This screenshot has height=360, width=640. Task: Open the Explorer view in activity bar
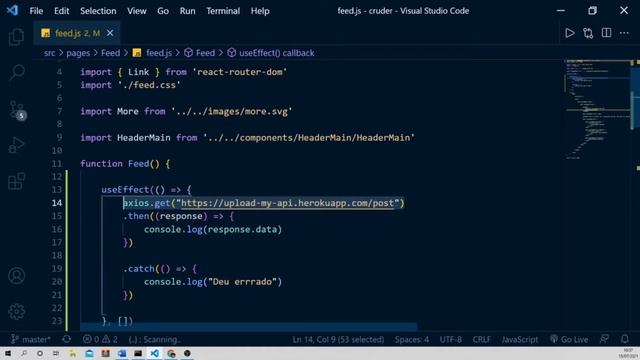click(16, 37)
